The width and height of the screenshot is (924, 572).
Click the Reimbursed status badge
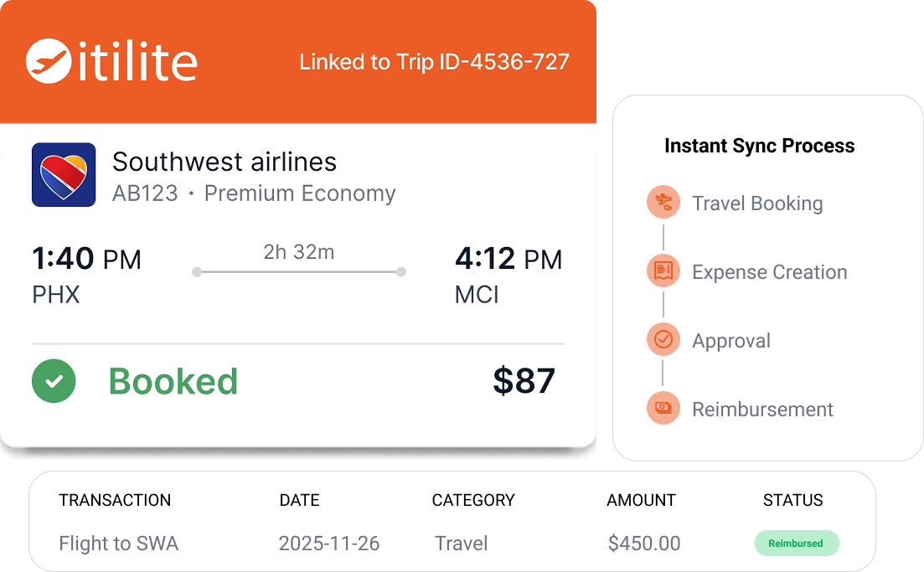pyautogui.click(x=796, y=544)
